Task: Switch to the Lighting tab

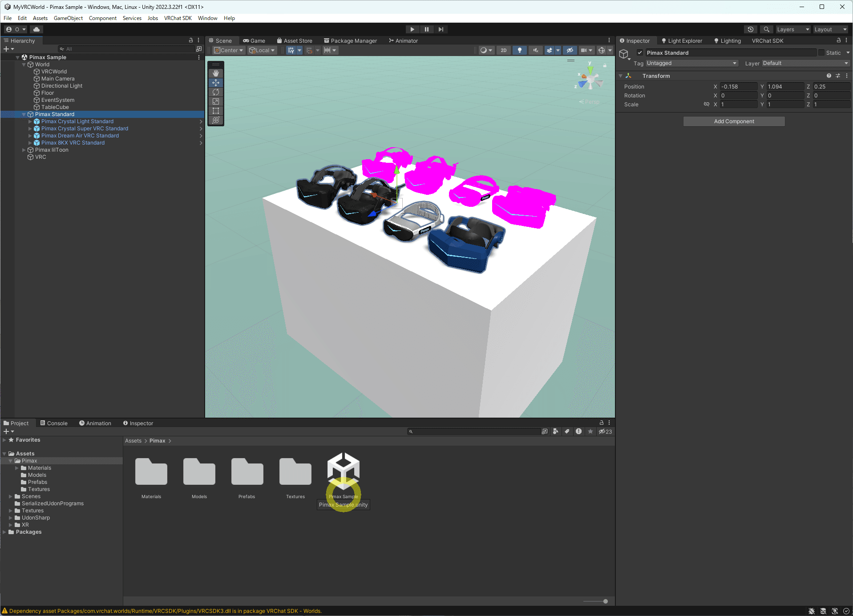Action: pyautogui.click(x=728, y=40)
